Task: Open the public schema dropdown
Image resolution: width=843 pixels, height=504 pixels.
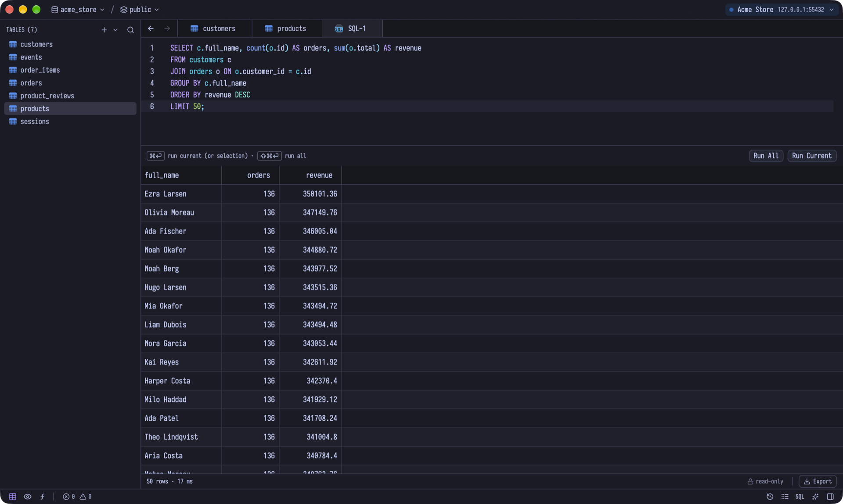Action: (x=139, y=10)
